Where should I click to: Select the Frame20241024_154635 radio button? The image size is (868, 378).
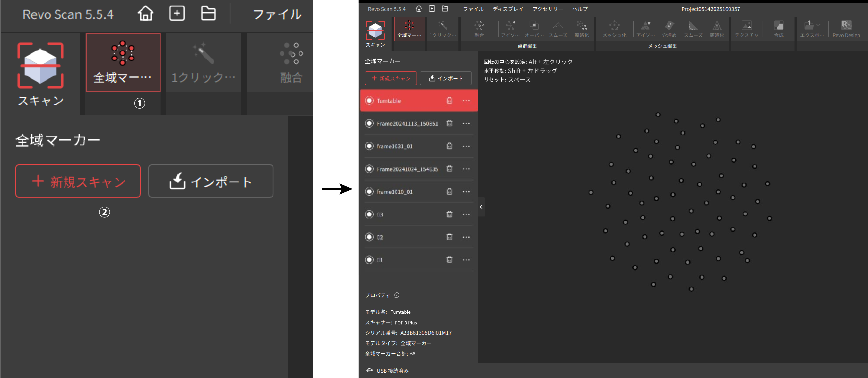tap(369, 169)
